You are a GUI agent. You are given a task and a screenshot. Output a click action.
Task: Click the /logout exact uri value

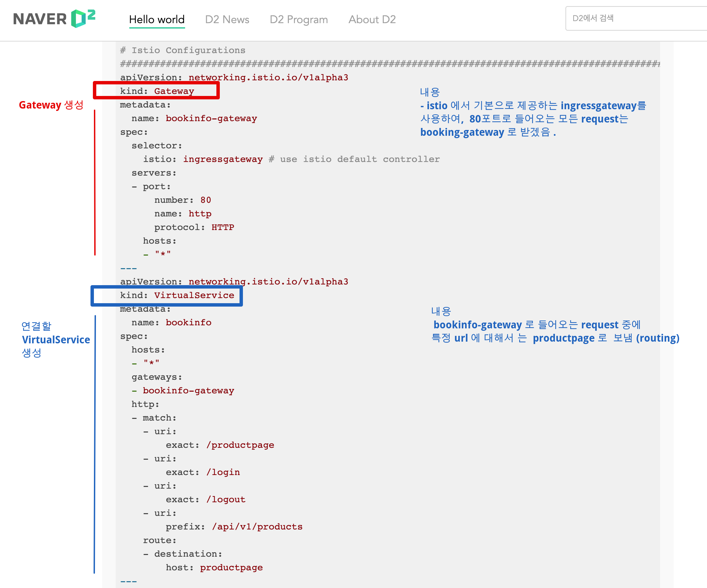coord(226,500)
